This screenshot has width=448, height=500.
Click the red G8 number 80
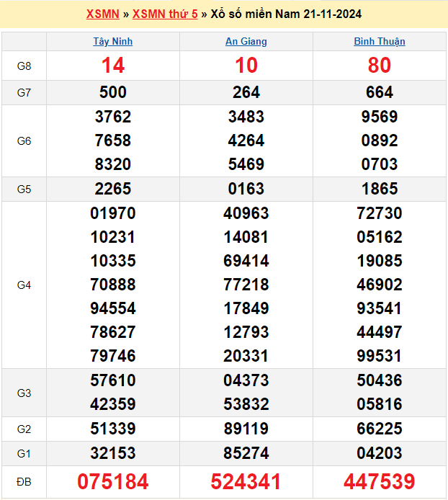click(380, 66)
